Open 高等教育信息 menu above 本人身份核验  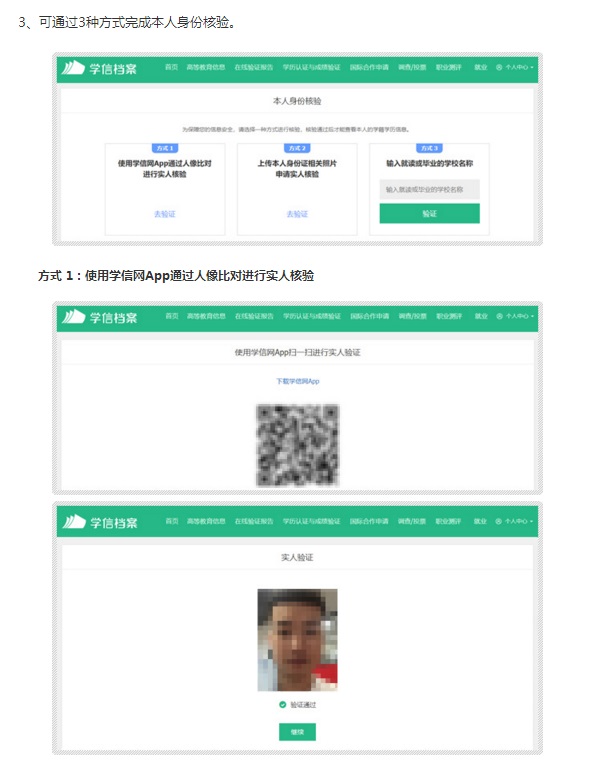(x=205, y=67)
